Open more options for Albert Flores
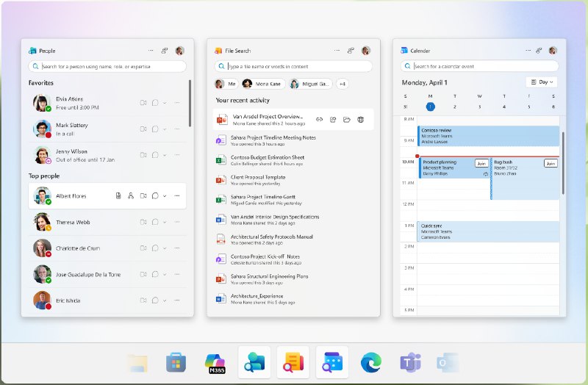Viewport: 588px width, 385px height. 177,195
